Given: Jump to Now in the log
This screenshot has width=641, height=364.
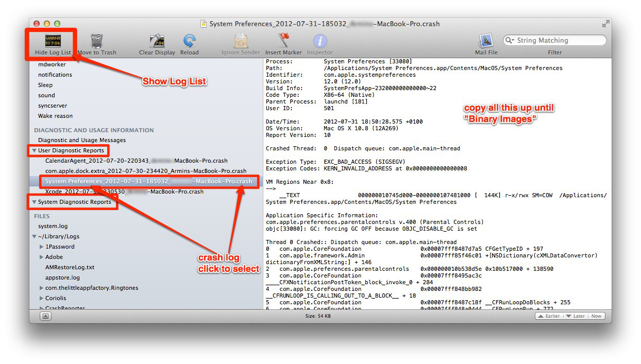Looking at the screenshot, I should (596, 316).
